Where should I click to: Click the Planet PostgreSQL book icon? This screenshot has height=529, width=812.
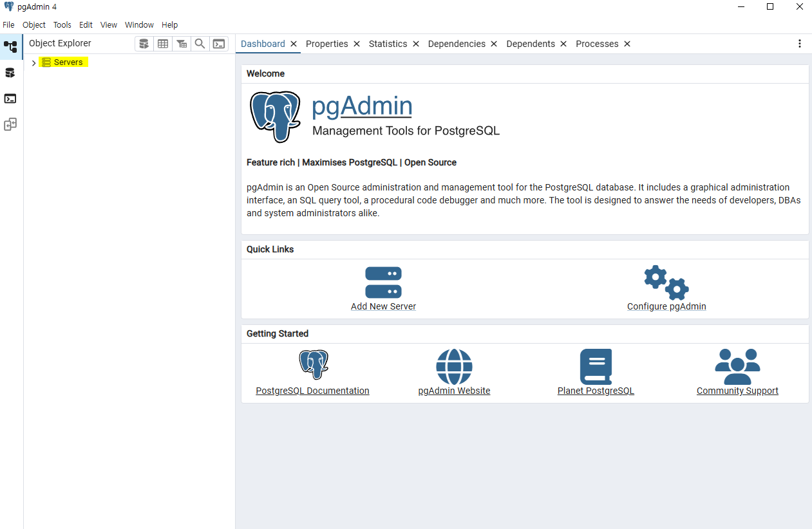[596, 367]
